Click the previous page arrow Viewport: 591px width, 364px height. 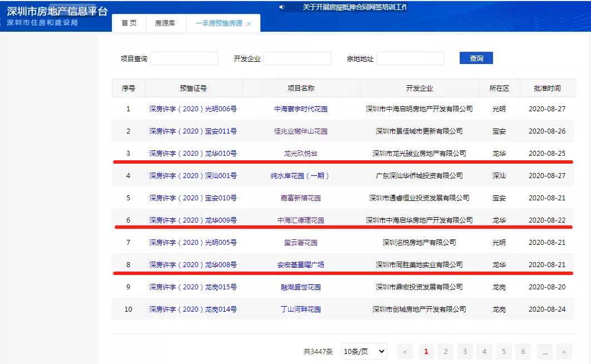(x=404, y=351)
